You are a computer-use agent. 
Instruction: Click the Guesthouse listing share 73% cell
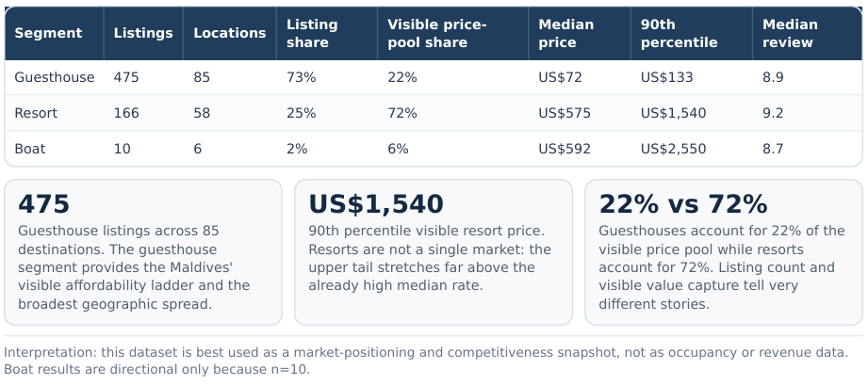tap(300, 77)
